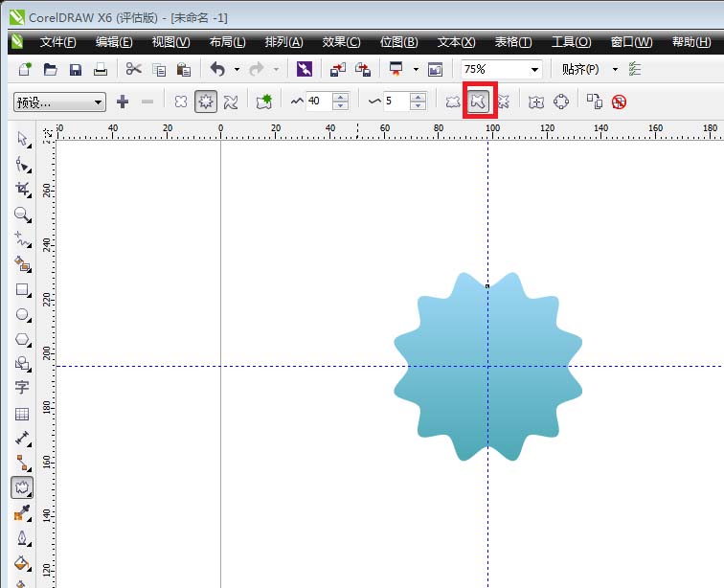This screenshot has height=588, width=724.
Task: Expand the Undo history dropdown arrow
Action: pos(236,69)
